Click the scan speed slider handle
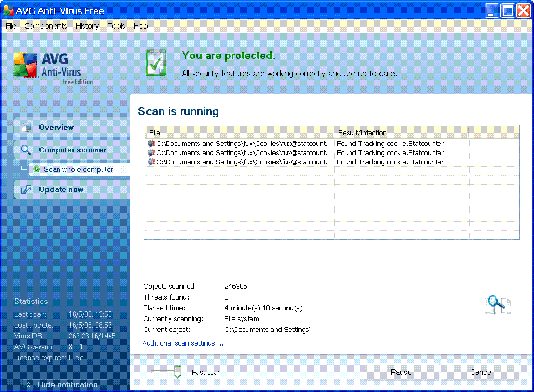Image resolution: width=534 pixels, height=392 pixels. tap(177, 372)
